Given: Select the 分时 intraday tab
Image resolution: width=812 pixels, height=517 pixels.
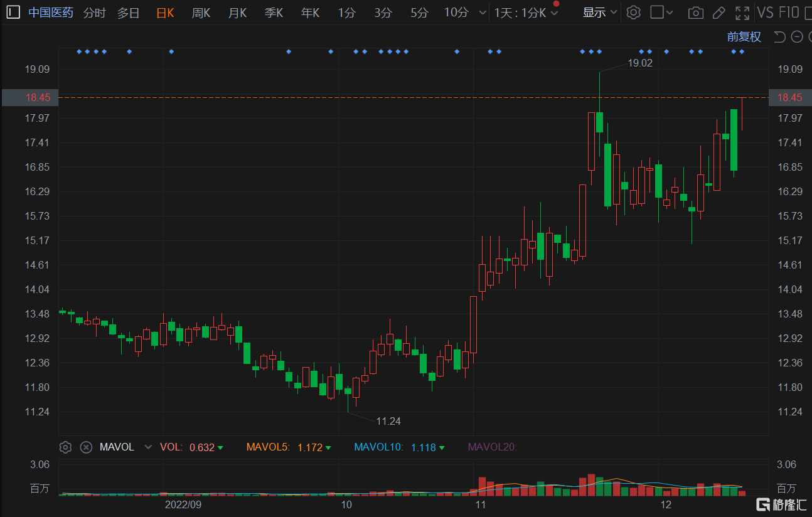Looking at the screenshot, I should pos(95,13).
